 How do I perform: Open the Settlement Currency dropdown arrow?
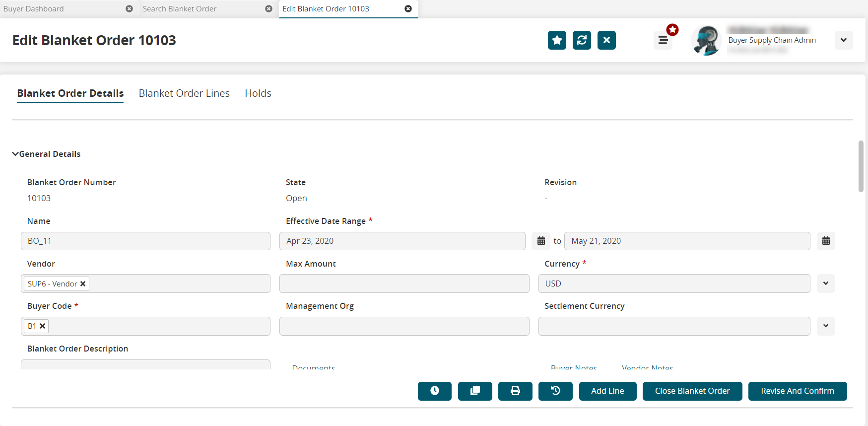(x=826, y=326)
